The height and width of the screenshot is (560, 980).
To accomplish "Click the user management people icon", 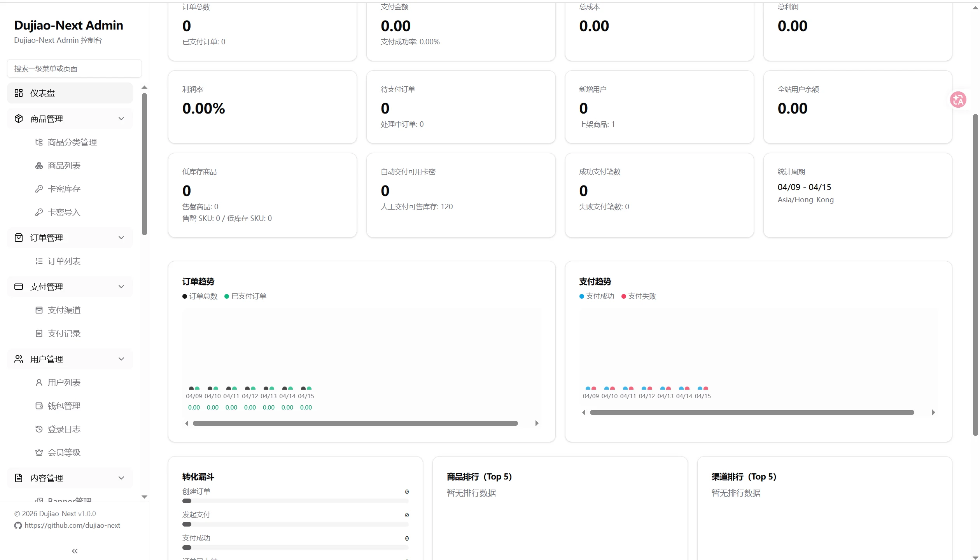I will (19, 359).
